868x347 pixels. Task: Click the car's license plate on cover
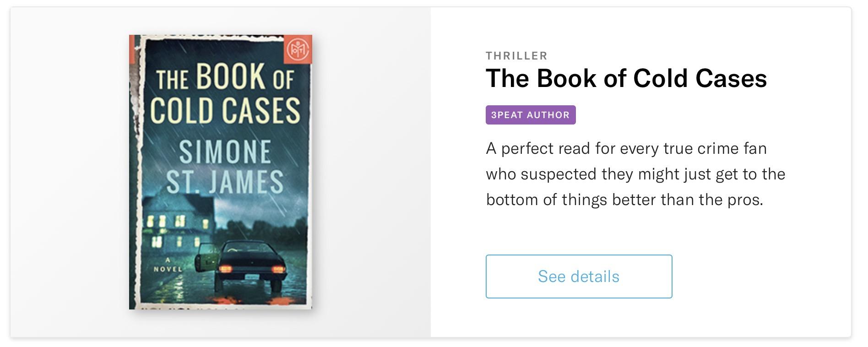(251, 276)
